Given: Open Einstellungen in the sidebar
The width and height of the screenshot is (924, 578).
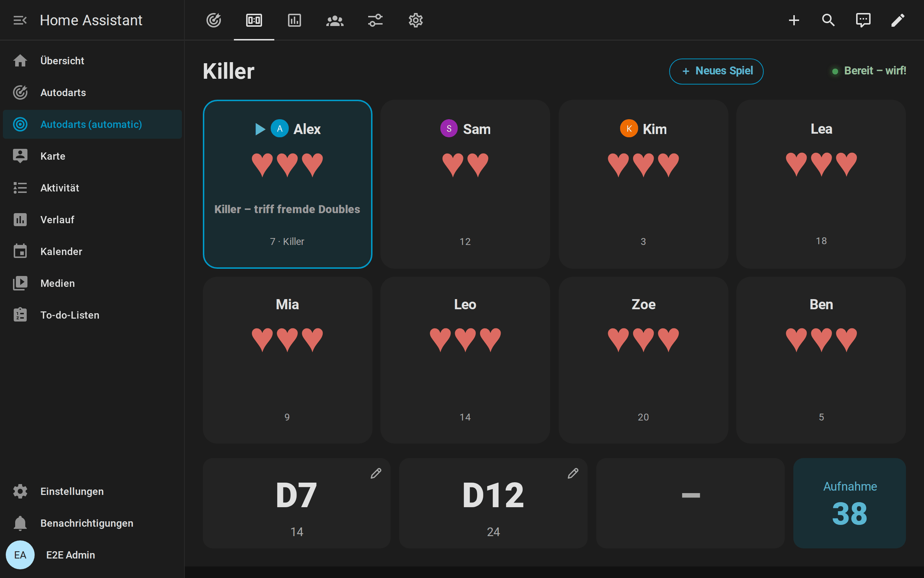Looking at the screenshot, I should [x=92, y=491].
